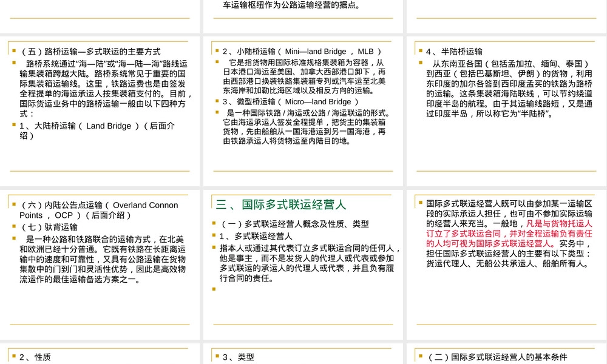The height and width of the screenshot is (364, 607).
Task: Select the bullet (七)驮背运输
Action: (x=49, y=227)
